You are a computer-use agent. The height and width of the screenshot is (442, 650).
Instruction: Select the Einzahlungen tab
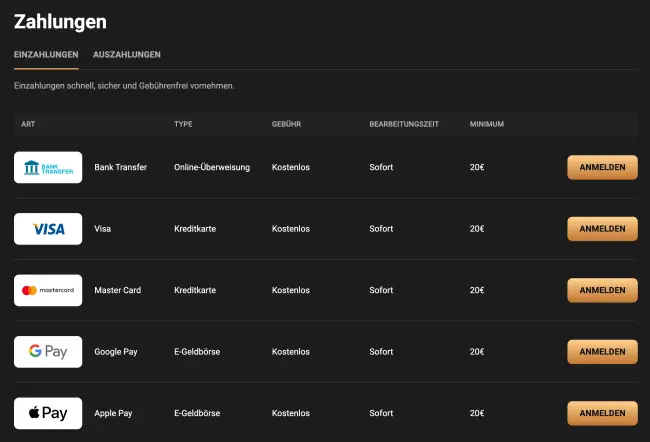(46, 54)
